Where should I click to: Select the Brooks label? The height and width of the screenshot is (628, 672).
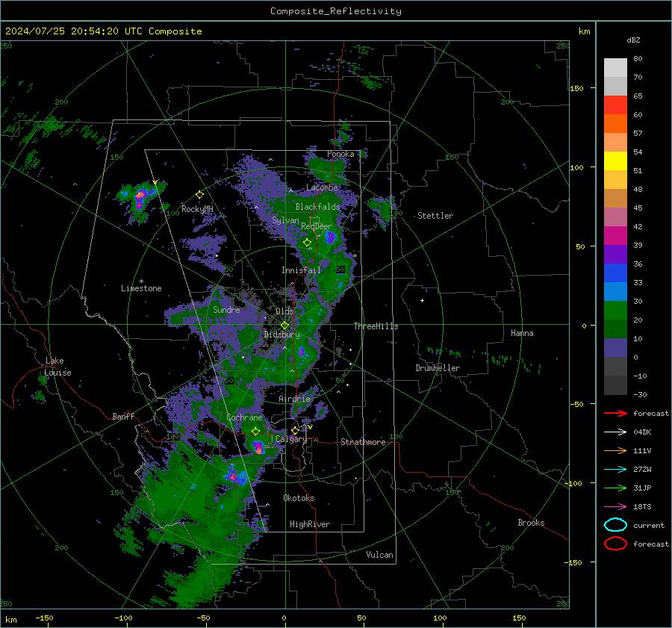point(531,523)
